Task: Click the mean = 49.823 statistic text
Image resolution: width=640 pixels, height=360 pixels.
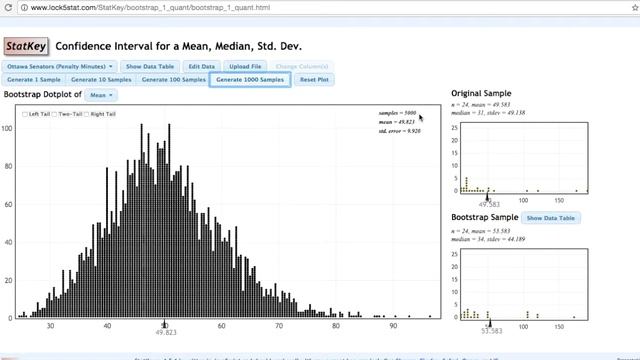Action: 396,122
